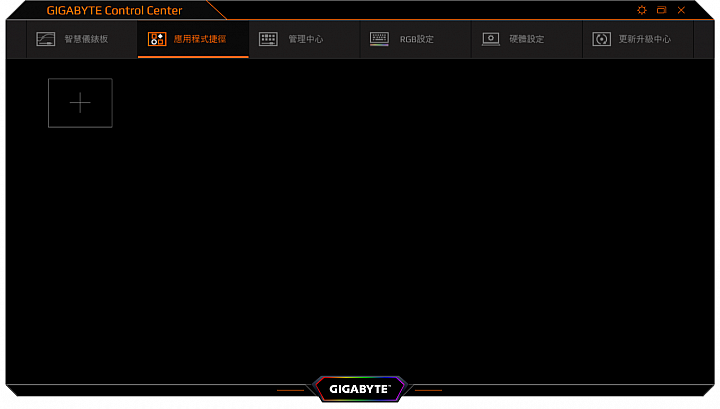Click the device settings laptop icon

point(490,39)
